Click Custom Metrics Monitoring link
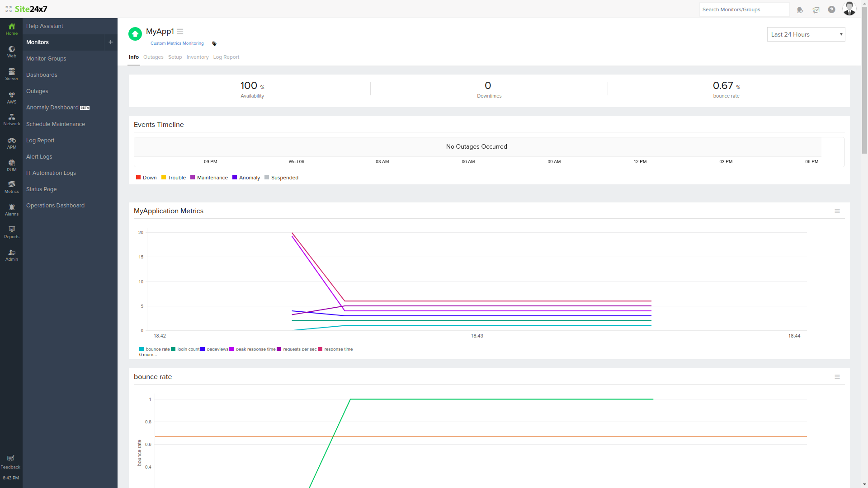This screenshot has height=488, width=868. (177, 43)
